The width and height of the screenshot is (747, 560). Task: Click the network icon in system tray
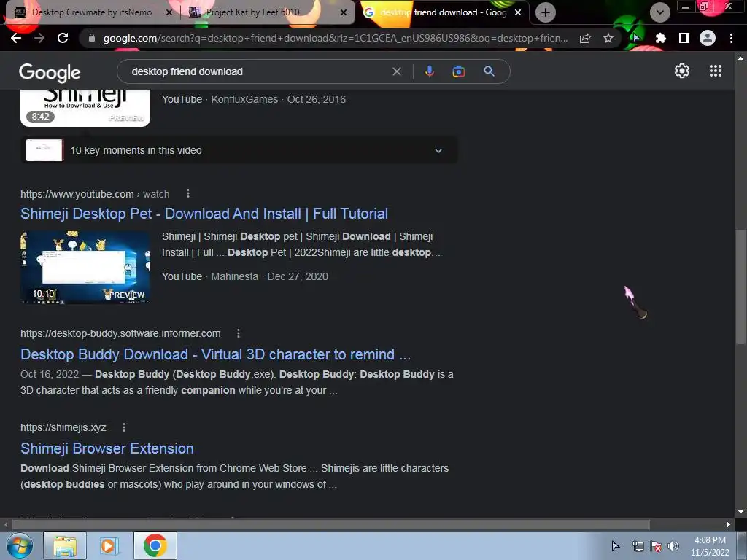point(638,546)
